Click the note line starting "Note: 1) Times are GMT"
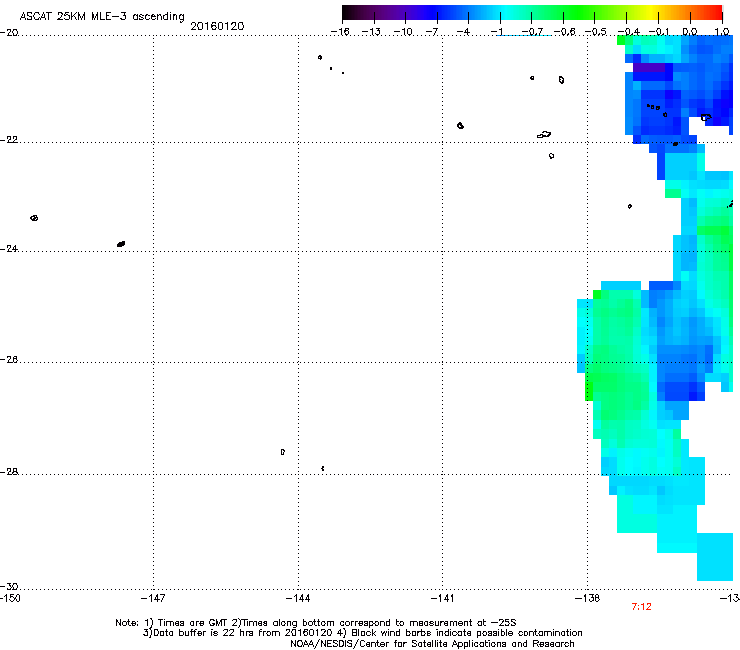The height and width of the screenshot is (650, 740). (316, 623)
